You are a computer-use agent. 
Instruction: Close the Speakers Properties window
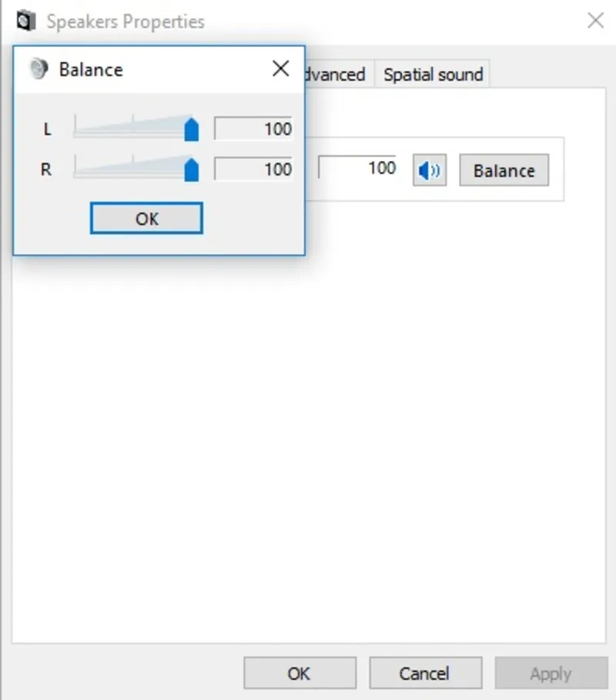tap(595, 21)
